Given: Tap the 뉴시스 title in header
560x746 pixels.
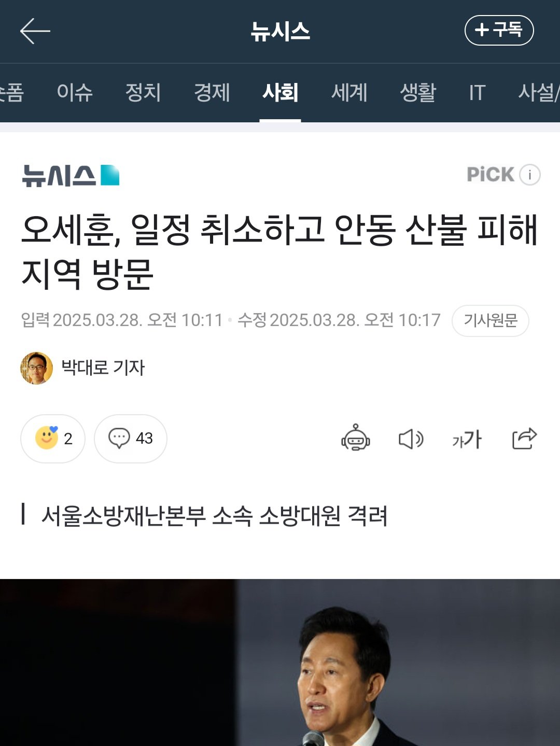Looking at the screenshot, I should tap(280, 31).
